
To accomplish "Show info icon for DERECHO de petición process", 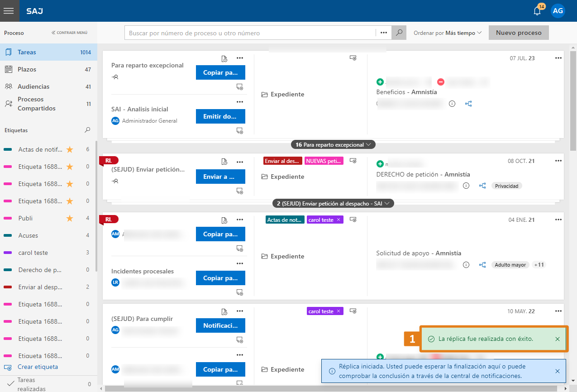I will coord(467,186).
